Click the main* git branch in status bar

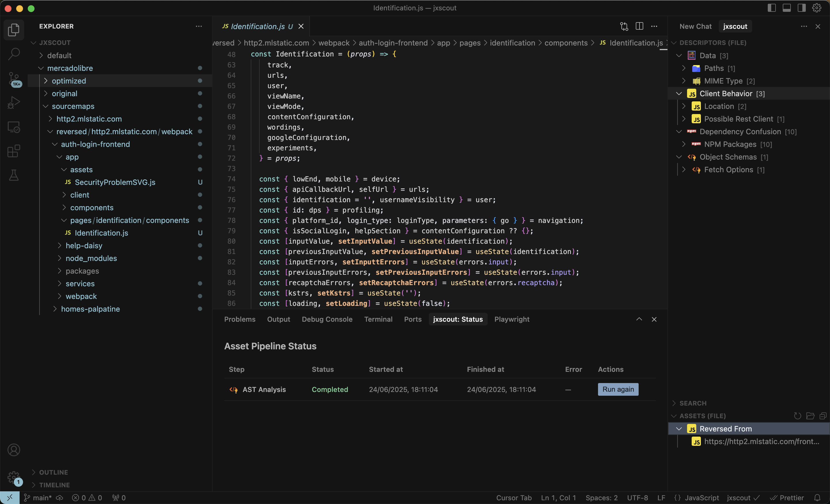pyautogui.click(x=38, y=498)
